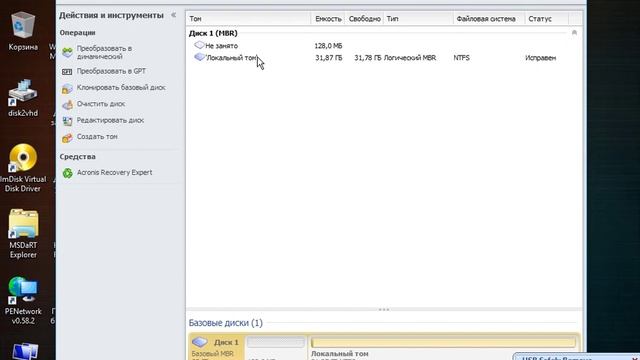The width and height of the screenshot is (640, 360).
Task: Click the unallocated space volume icon
Action: [199, 45]
